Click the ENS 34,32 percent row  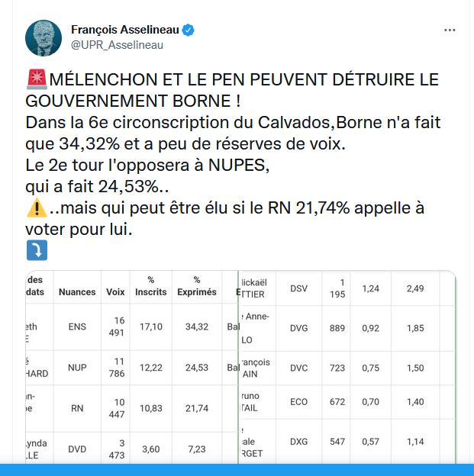click(x=132, y=327)
